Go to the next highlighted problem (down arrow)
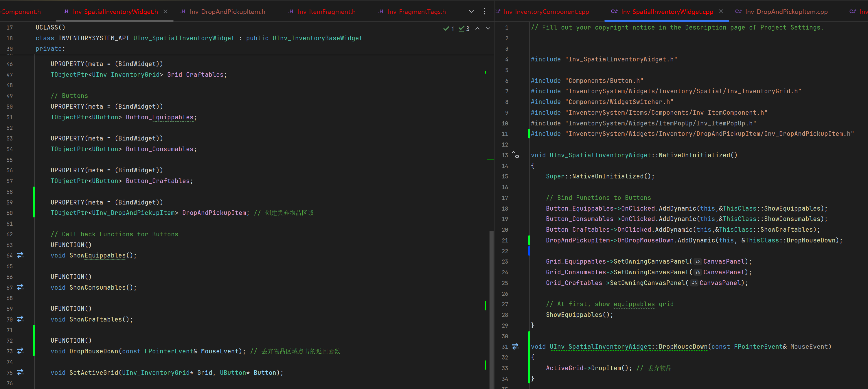This screenshot has height=389, width=868. (x=488, y=29)
